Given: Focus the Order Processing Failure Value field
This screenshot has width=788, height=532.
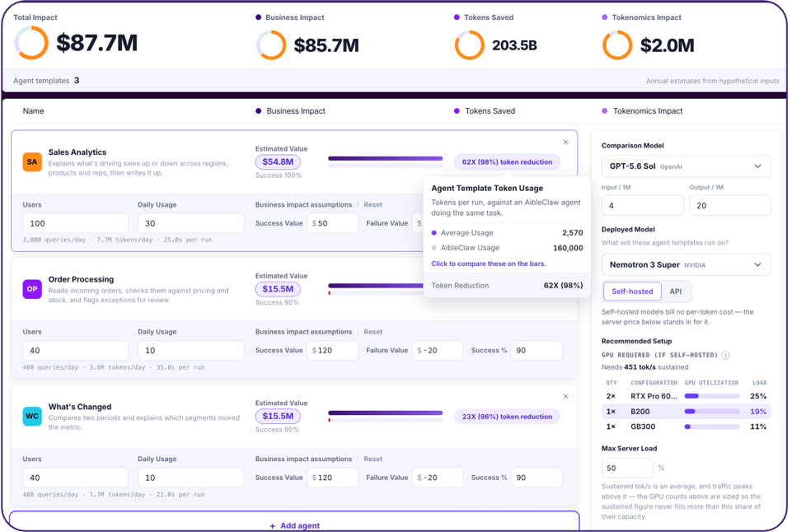Looking at the screenshot, I should (438, 350).
